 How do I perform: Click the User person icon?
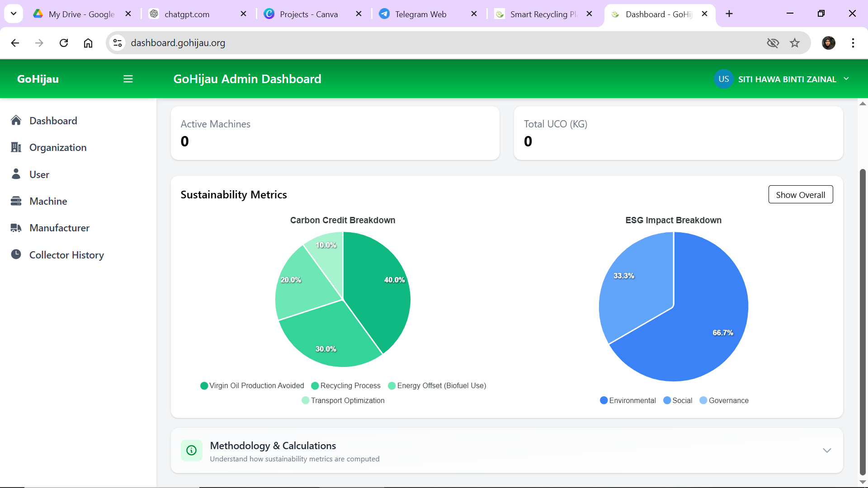pyautogui.click(x=16, y=174)
